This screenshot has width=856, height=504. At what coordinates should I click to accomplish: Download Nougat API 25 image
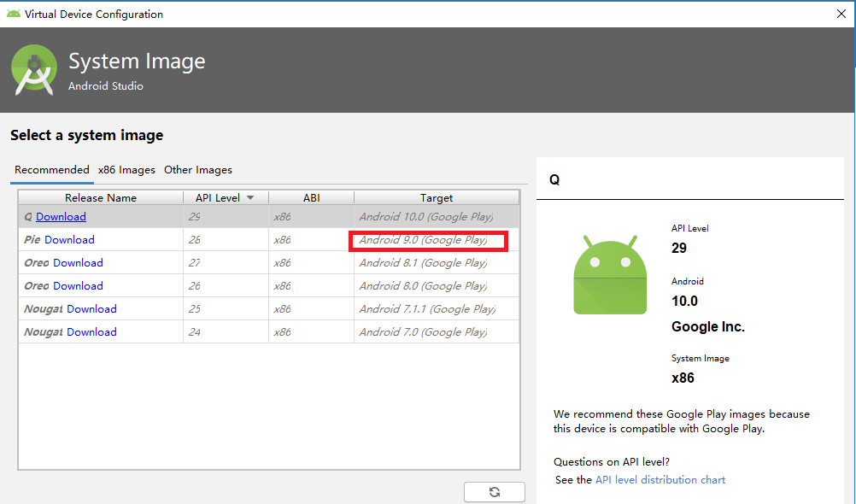click(x=91, y=308)
